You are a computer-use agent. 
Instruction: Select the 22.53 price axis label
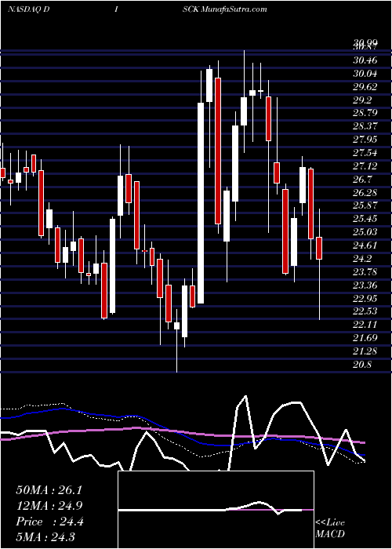365,311
